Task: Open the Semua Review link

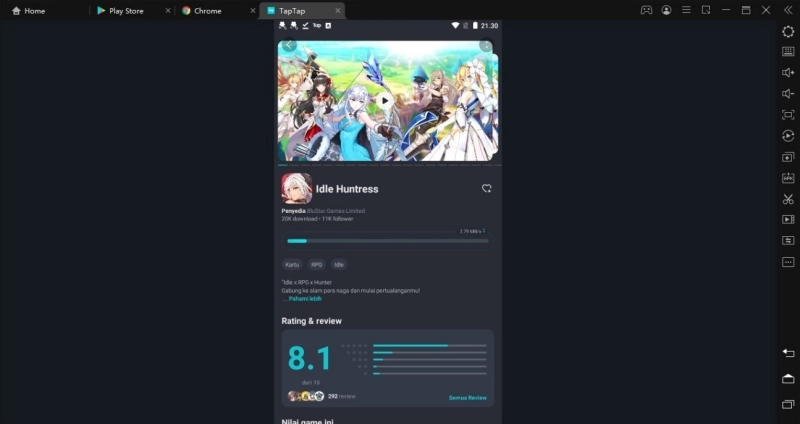Action: [x=468, y=398]
